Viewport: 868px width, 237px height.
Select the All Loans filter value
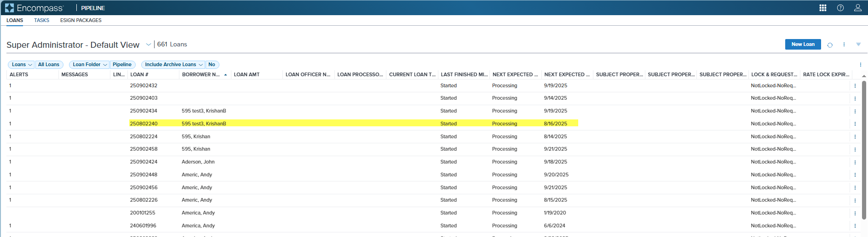tap(48, 65)
